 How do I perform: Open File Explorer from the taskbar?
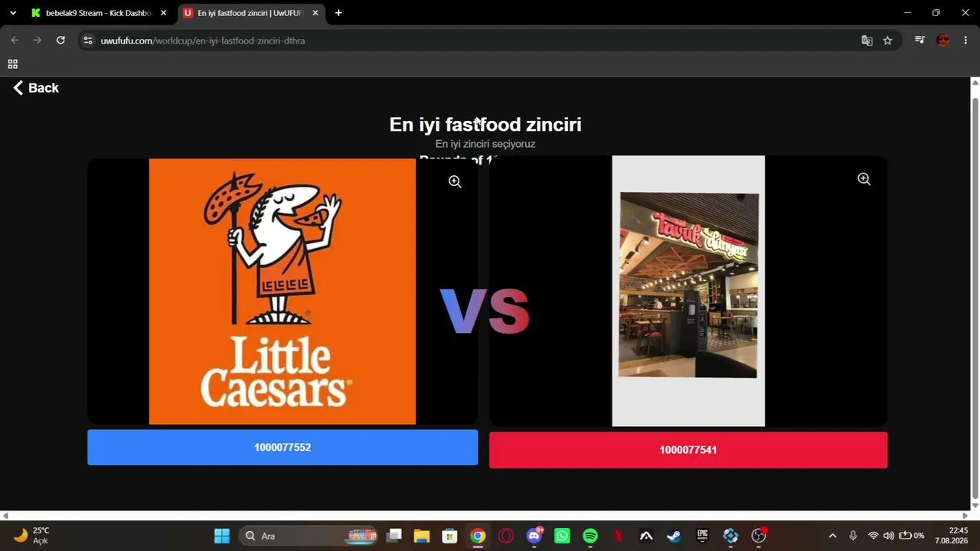click(x=422, y=536)
